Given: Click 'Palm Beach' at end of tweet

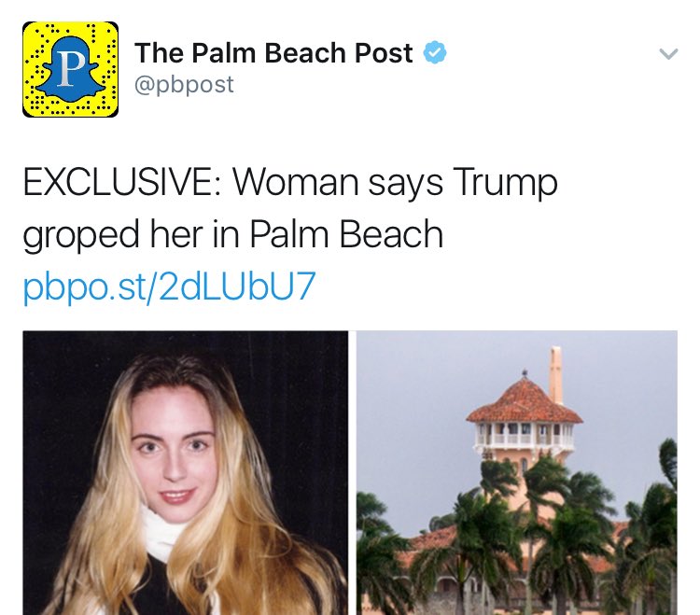Looking at the screenshot, I should point(346,233).
